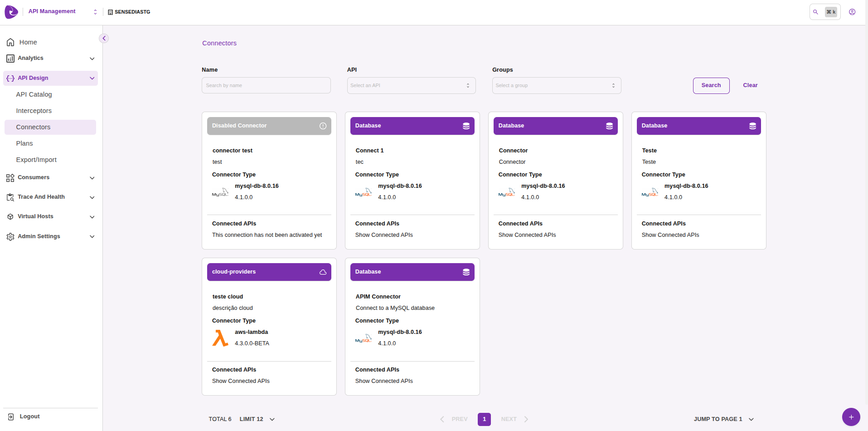Screen dimensions: 868x431
Task: Click the AWS Lambda icon on teste cloud card
Action: (220, 338)
